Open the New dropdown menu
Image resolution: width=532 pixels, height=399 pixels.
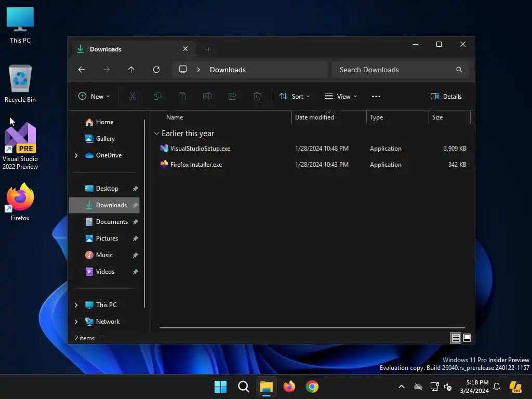[94, 96]
